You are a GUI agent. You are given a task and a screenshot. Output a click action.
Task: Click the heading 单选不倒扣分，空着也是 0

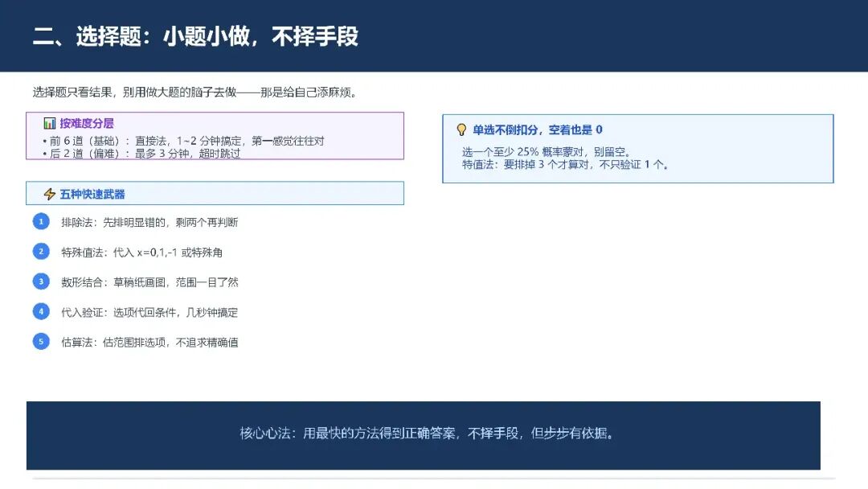[538, 129]
